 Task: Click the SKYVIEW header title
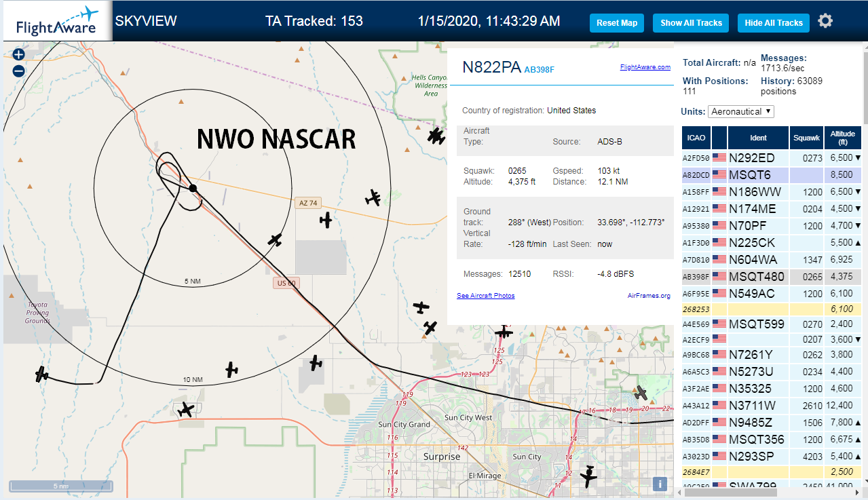coord(146,21)
